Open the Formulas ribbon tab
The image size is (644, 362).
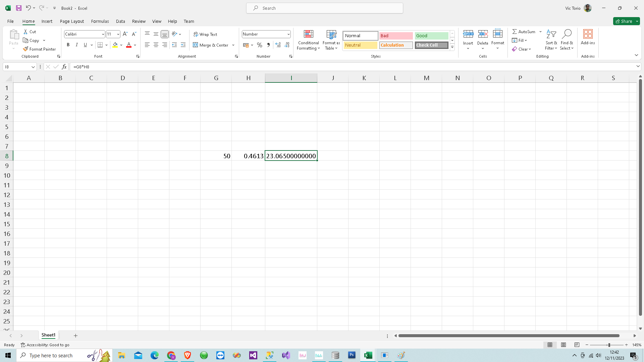point(100,21)
